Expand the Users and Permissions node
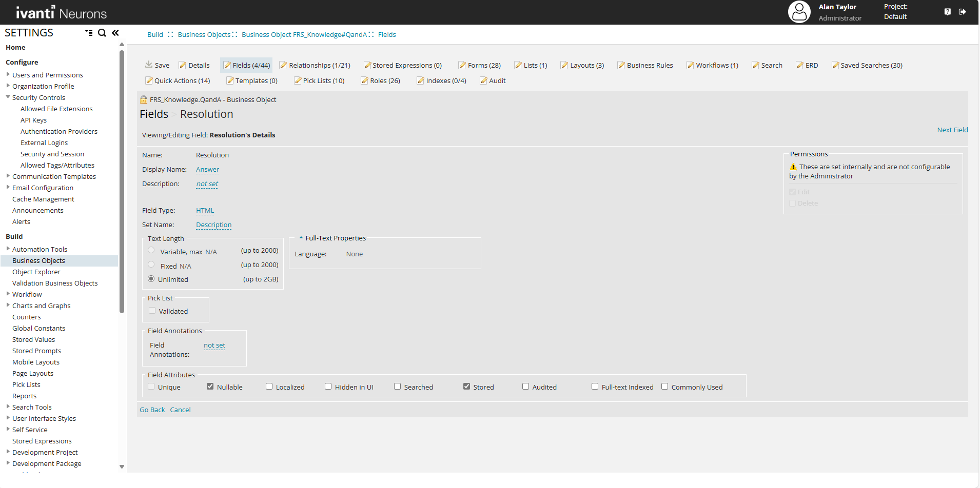The image size is (980, 488). (8, 74)
